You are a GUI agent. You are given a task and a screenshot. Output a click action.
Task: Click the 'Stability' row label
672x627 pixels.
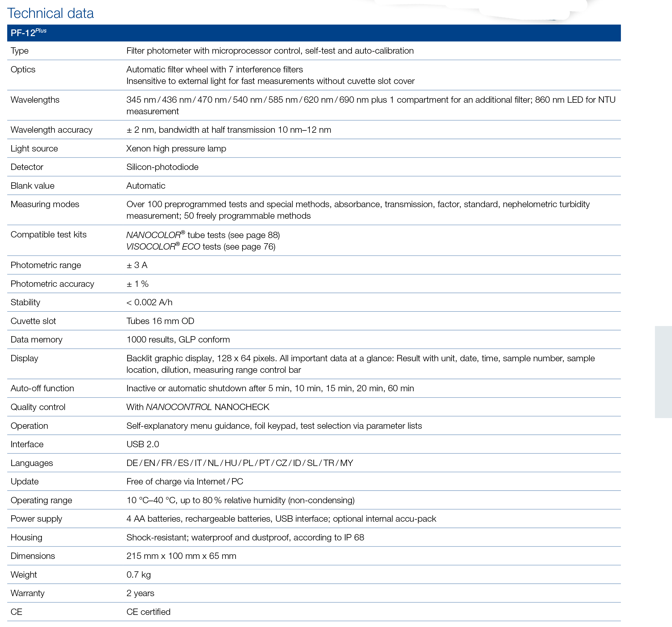25,302
